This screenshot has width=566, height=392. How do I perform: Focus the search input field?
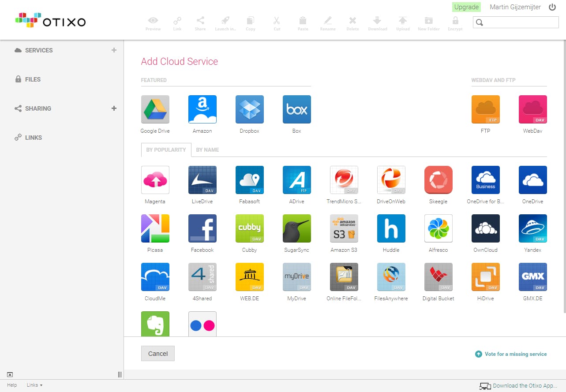point(516,22)
